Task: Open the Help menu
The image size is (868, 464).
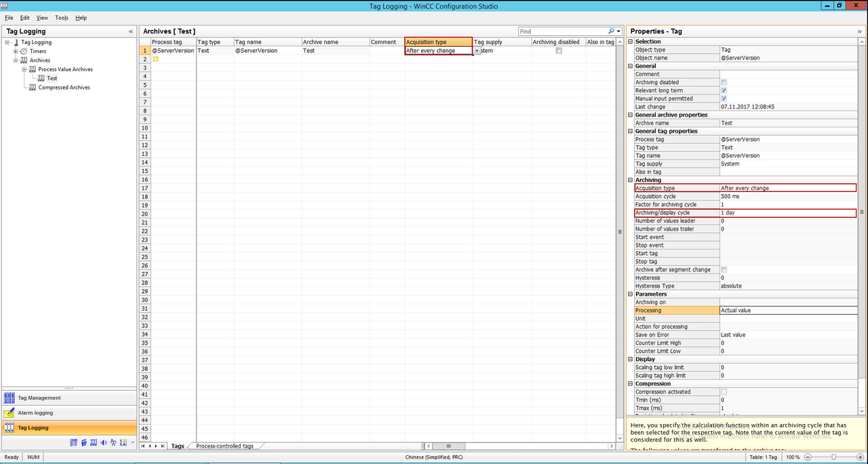Action: 81,18
